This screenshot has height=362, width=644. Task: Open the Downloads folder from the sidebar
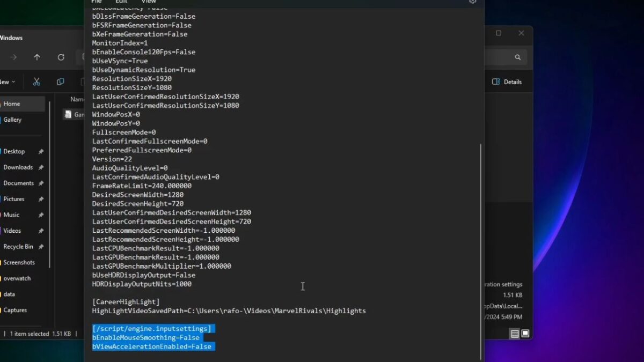click(19, 167)
